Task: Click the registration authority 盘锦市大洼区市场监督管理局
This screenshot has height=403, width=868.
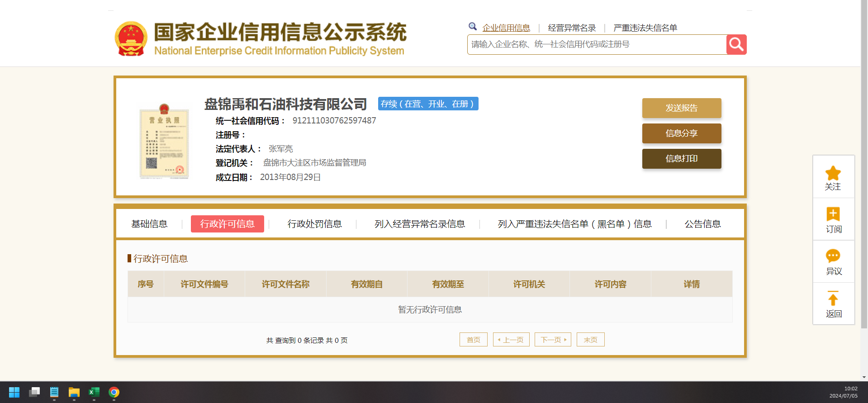Action: pyautogui.click(x=315, y=163)
